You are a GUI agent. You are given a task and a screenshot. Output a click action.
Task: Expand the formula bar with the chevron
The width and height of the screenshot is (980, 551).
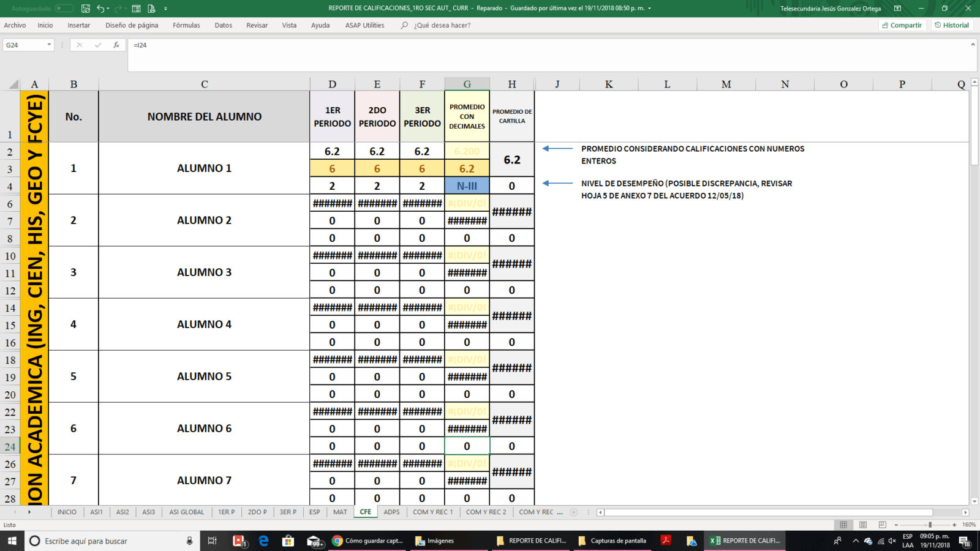coord(973,44)
